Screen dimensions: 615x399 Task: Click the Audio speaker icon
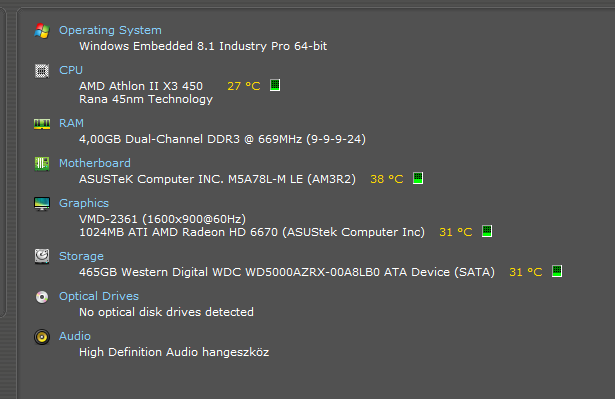tap(42, 337)
